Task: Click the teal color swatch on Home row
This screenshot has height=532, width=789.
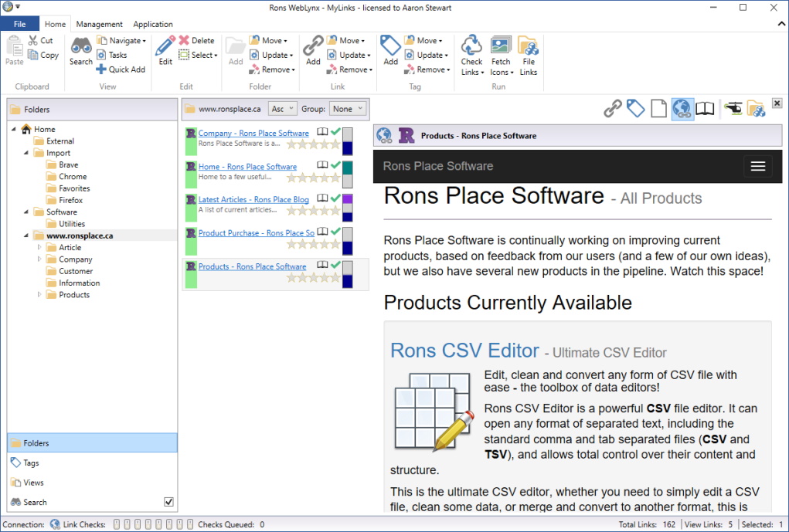Action: click(x=347, y=168)
